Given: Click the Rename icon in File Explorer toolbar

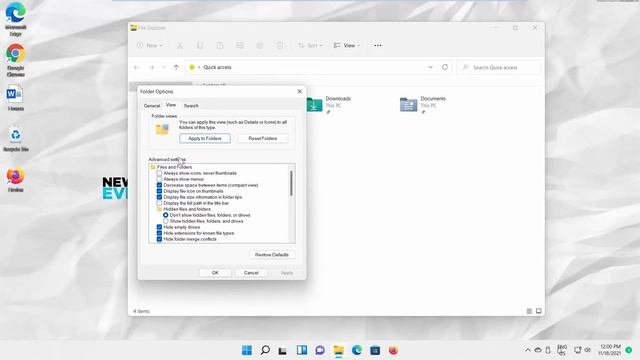Looking at the screenshot, I should tap(240, 45).
